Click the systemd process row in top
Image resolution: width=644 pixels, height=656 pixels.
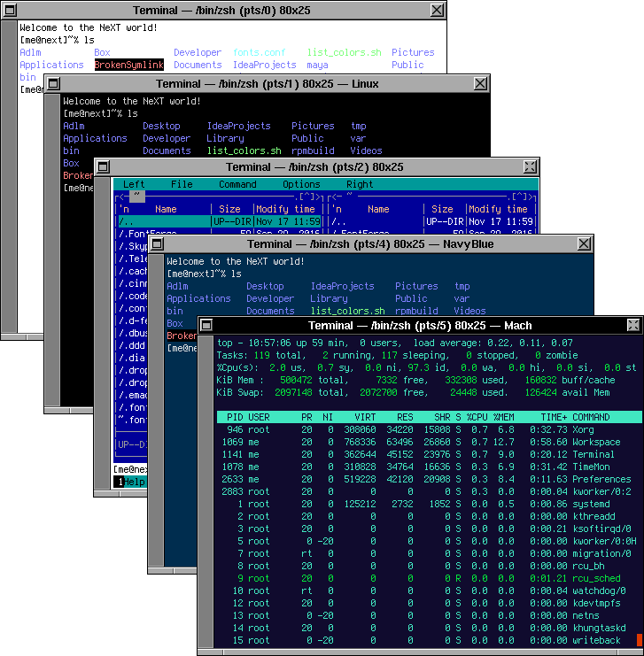point(430,504)
